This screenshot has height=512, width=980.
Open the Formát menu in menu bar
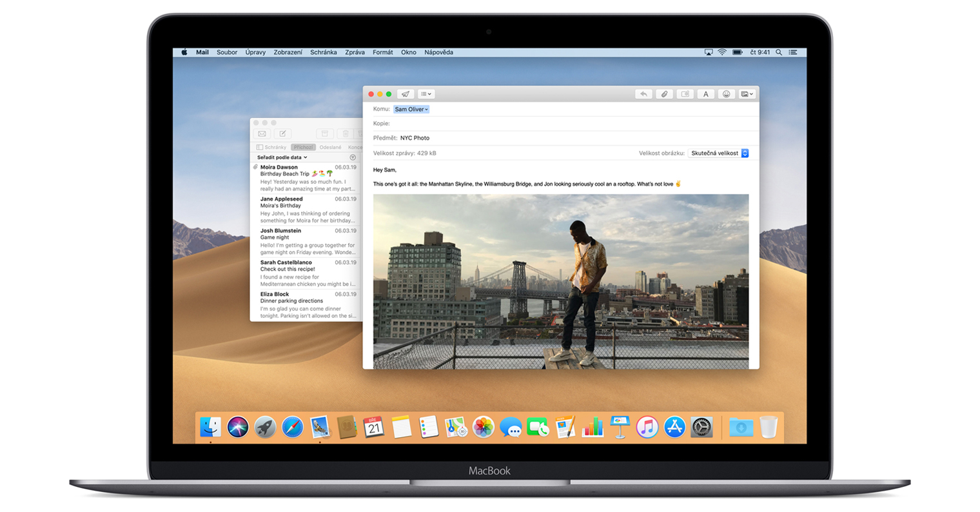point(382,52)
